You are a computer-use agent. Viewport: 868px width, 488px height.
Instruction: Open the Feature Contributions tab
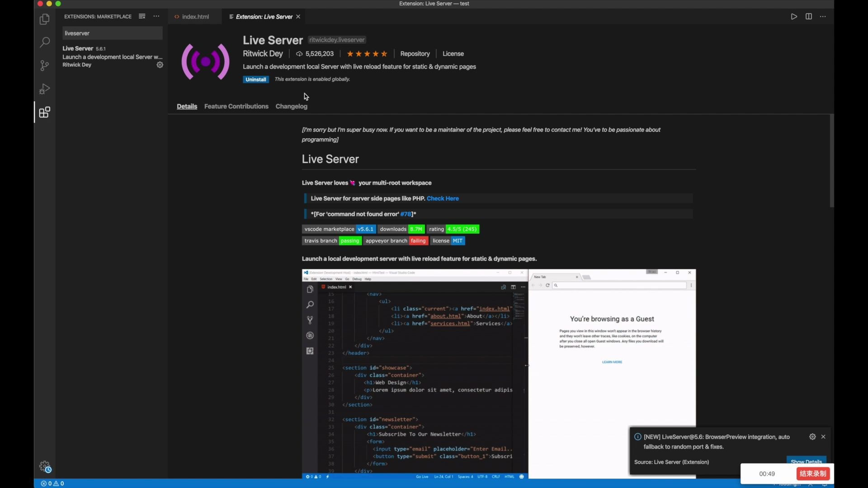pyautogui.click(x=236, y=106)
